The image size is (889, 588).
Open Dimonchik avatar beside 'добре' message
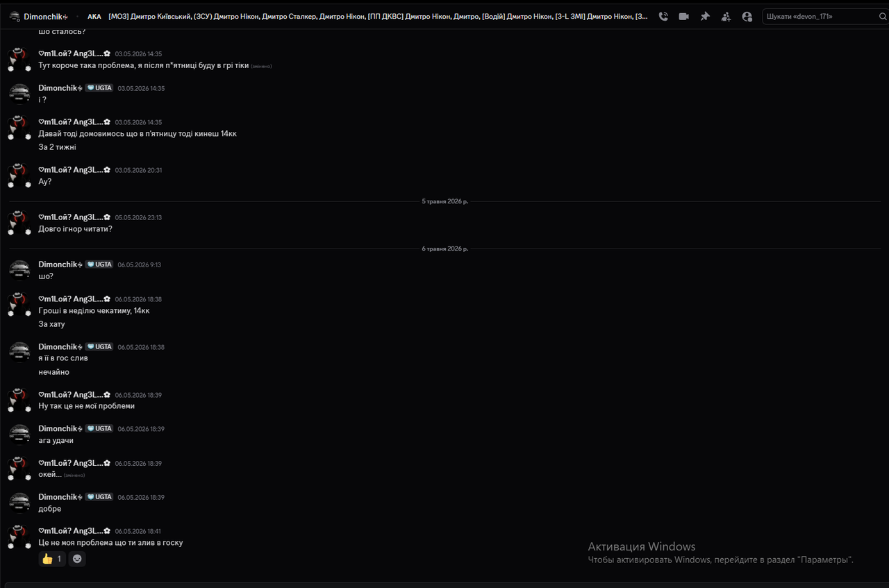tap(19, 503)
